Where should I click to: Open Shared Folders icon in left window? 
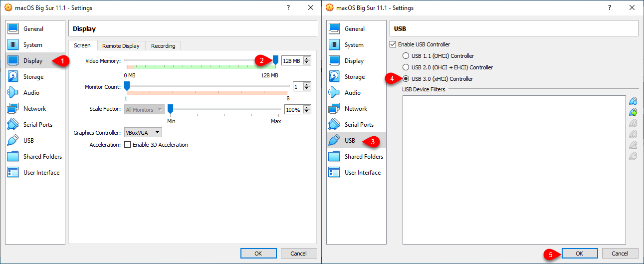point(13,157)
